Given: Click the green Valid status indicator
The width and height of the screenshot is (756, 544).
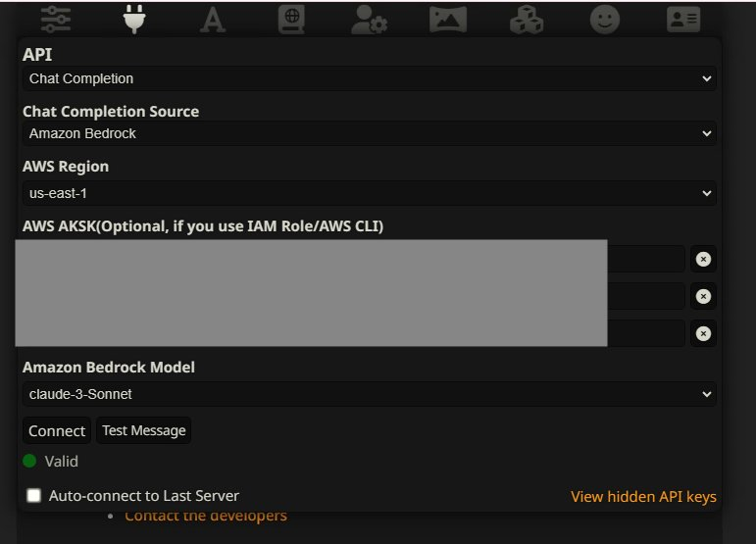Looking at the screenshot, I should 29,461.
